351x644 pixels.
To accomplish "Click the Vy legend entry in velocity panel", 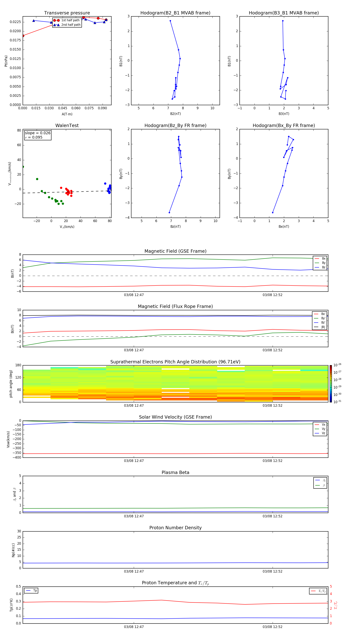I will 320,429.
